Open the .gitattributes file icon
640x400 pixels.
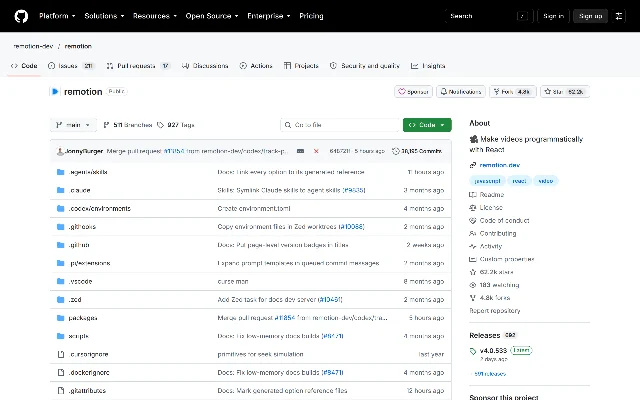click(x=61, y=391)
